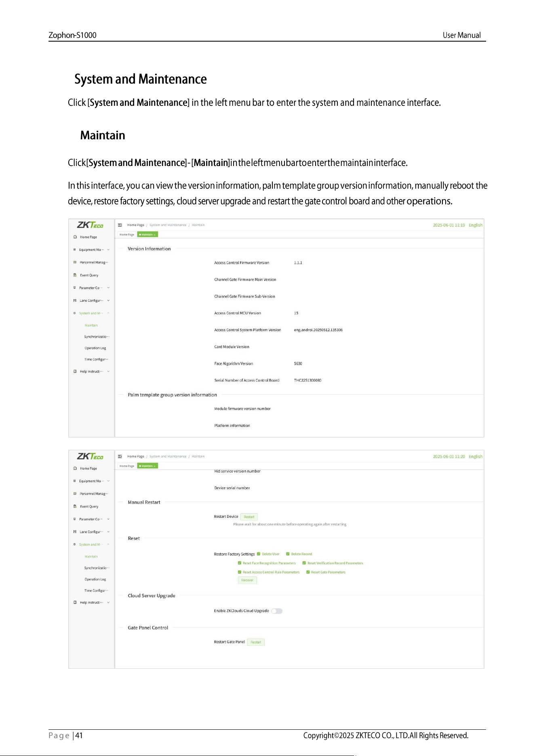Click the Help Instructions icon in the lower screenshot's sidebar
Screen dimensions: 535x756
pyautogui.click(x=75, y=602)
